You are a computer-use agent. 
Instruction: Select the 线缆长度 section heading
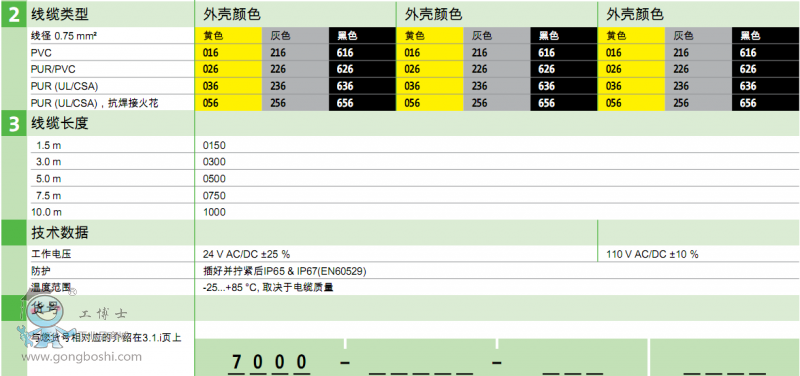point(60,123)
